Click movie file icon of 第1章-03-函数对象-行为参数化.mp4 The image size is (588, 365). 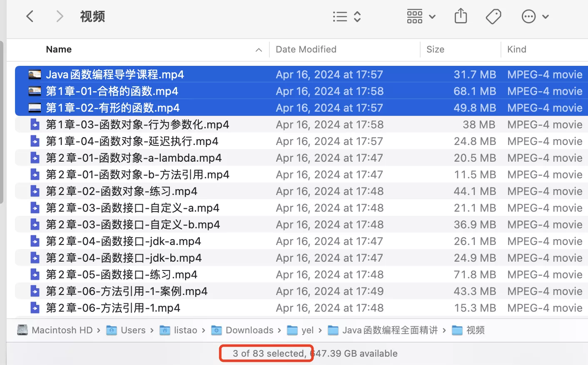click(35, 125)
